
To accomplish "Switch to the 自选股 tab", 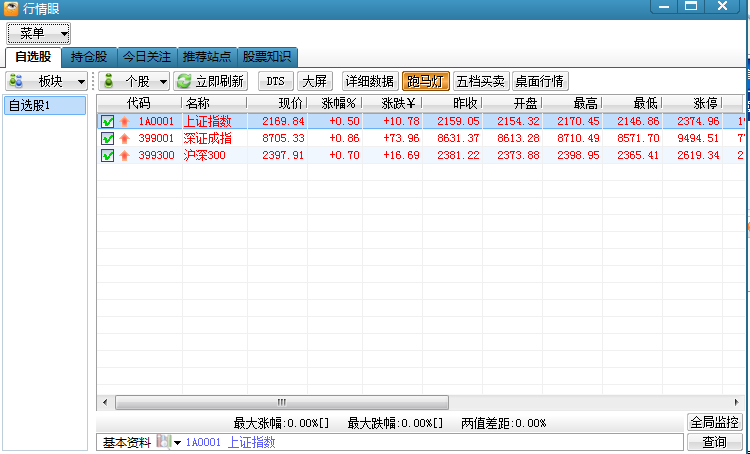I will coord(33,57).
